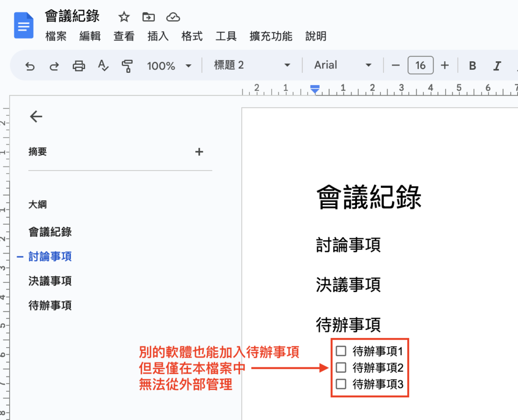Screen dimensions: 518x420
Task: Jump to 決議事項 in the outline
Action: [x=49, y=281]
